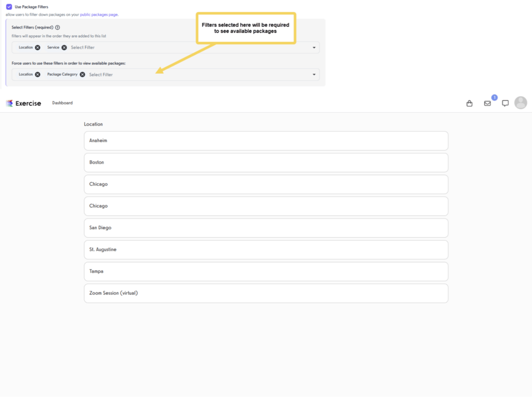Screen dimensions: 532x397
Task: Select the Zoom Session (virtual) option
Action: coord(266,293)
